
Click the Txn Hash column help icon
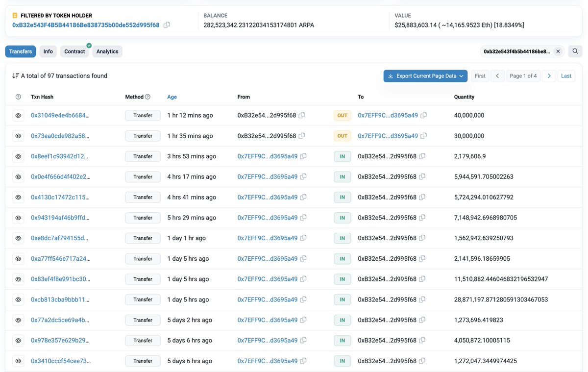[x=18, y=97]
